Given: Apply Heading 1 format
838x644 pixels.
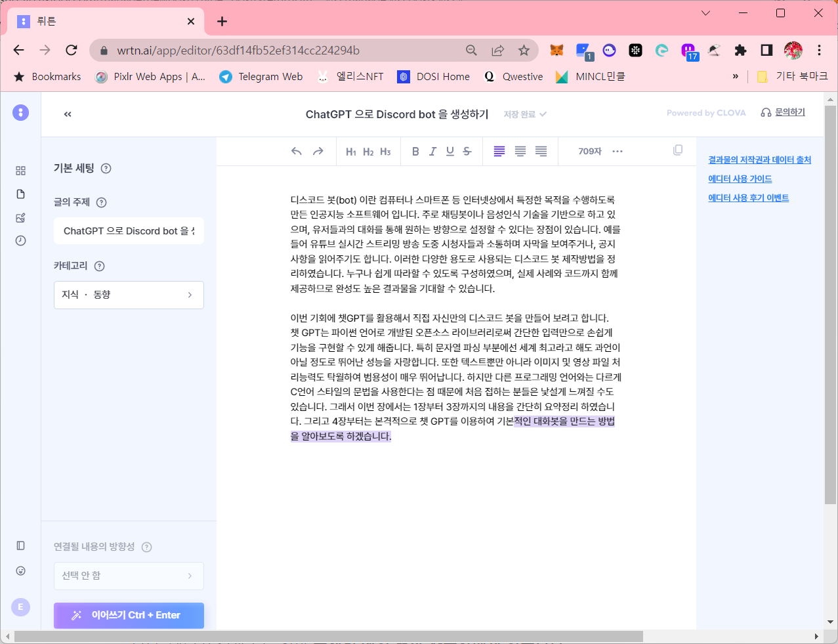Looking at the screenshot, I should [351, 152].
